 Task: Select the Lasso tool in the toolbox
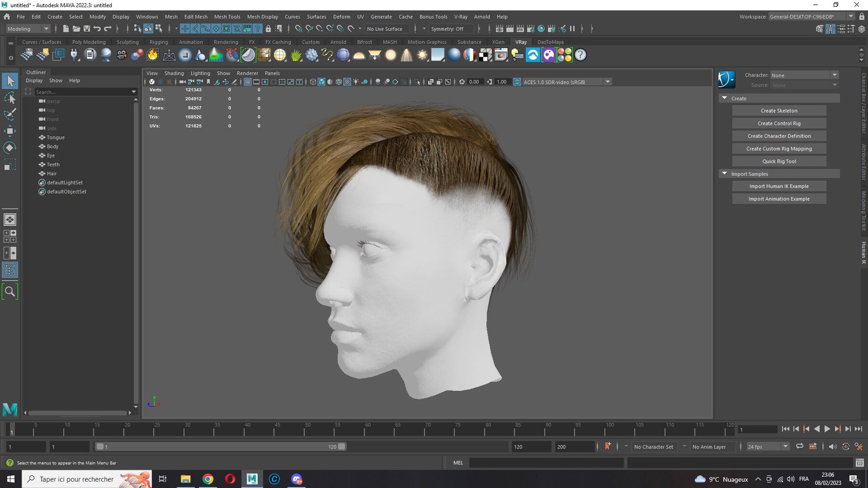click(x=10, y=98)
